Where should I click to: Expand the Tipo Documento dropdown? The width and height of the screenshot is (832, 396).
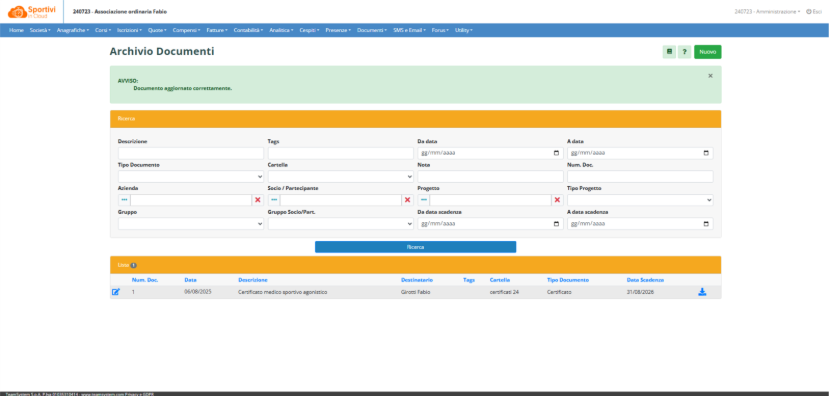[x=191, y=177]
